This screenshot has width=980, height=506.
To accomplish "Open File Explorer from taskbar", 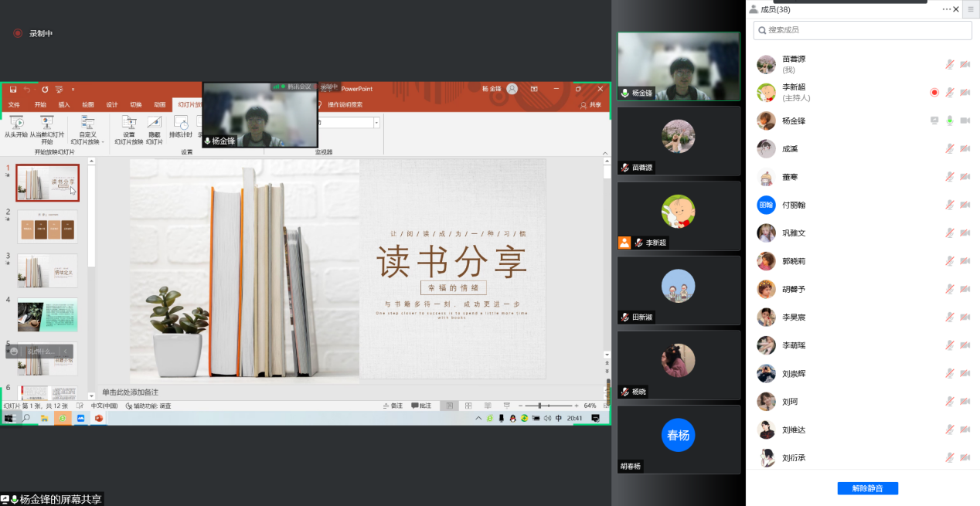I will coord(45,418).
